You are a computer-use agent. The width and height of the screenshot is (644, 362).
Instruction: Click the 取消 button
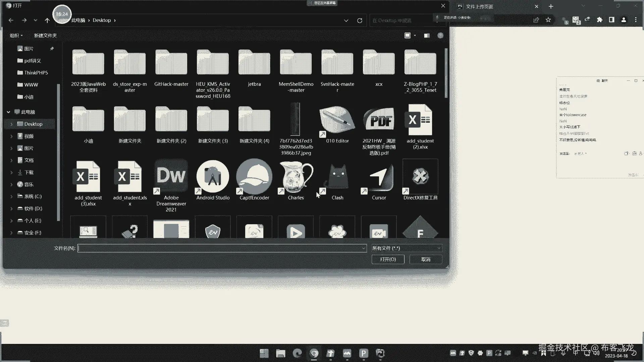[426, 259]
